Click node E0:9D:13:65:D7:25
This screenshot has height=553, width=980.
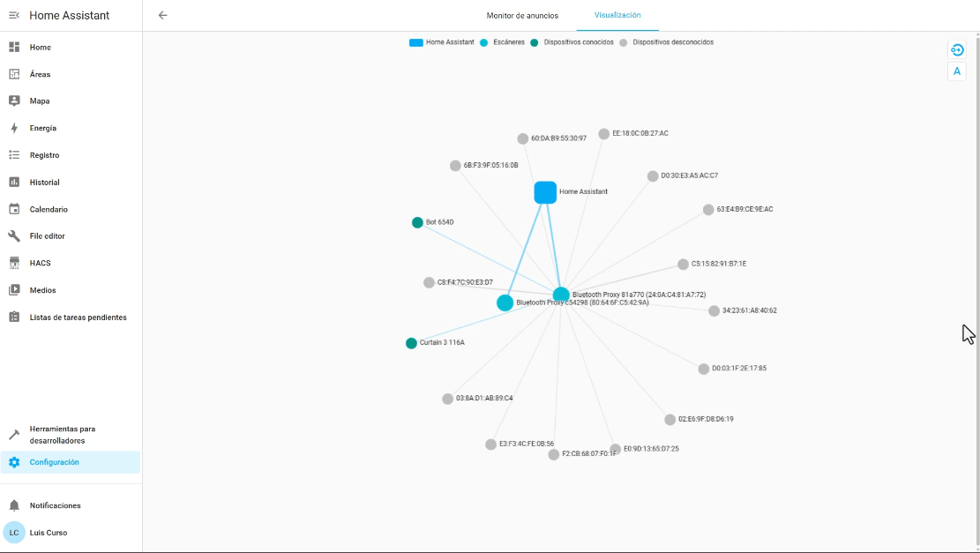click(x=615, y=449)
